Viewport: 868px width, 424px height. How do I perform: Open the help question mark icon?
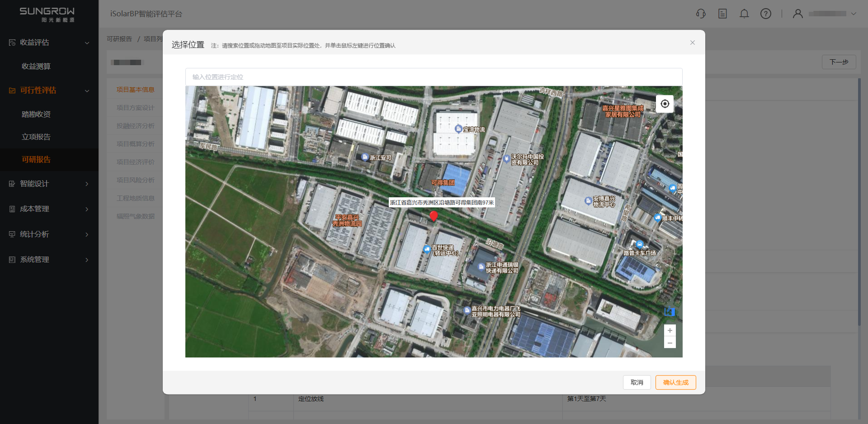(766, 14)
